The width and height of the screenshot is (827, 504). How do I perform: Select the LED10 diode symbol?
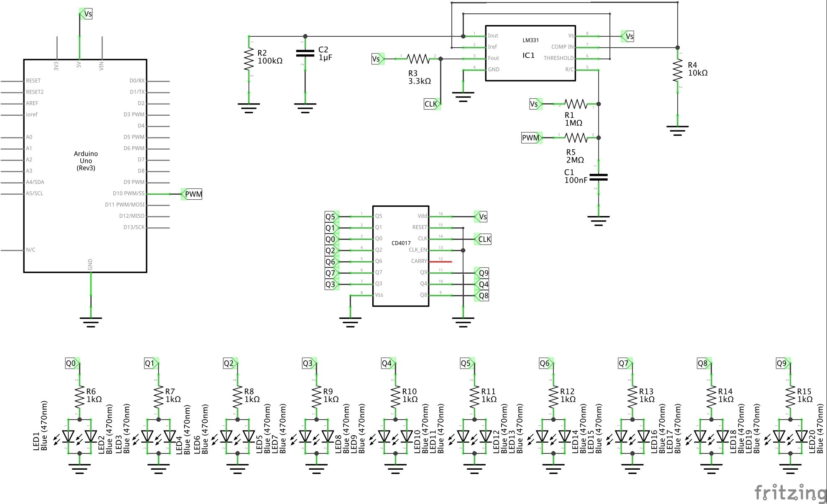[405, 437]
